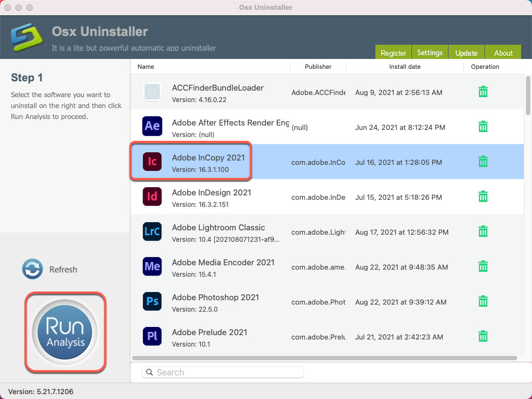Click the Run Analysis button

(65, 333)
